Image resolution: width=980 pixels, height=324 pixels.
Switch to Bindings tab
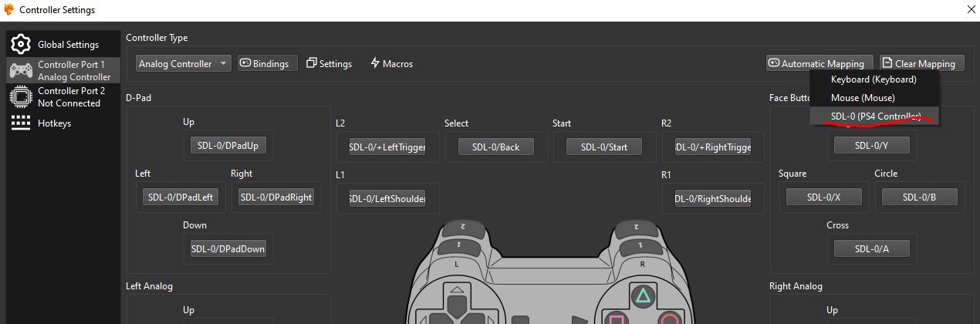tap(267, 63)
